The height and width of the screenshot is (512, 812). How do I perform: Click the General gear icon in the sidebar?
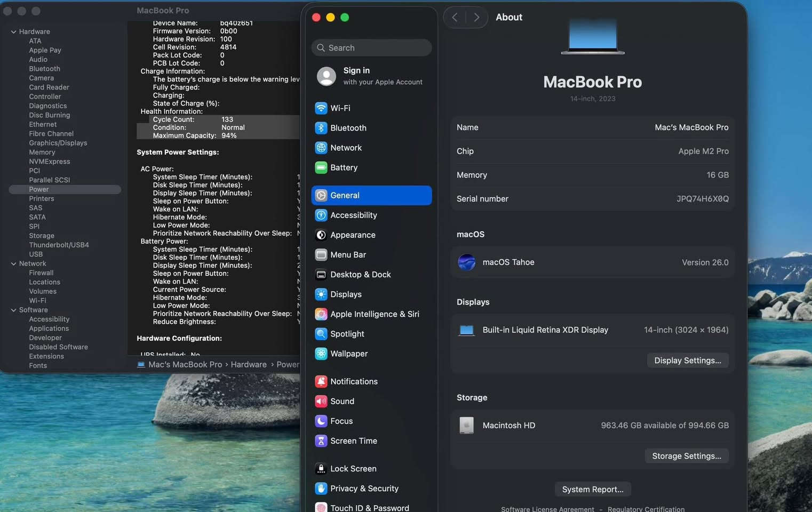pos(321,195)
